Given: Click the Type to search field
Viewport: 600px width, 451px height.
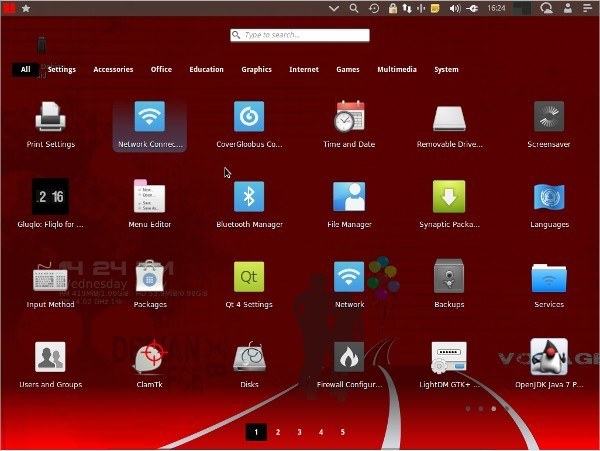Looking at the screenshot, I should pos(300,35).
